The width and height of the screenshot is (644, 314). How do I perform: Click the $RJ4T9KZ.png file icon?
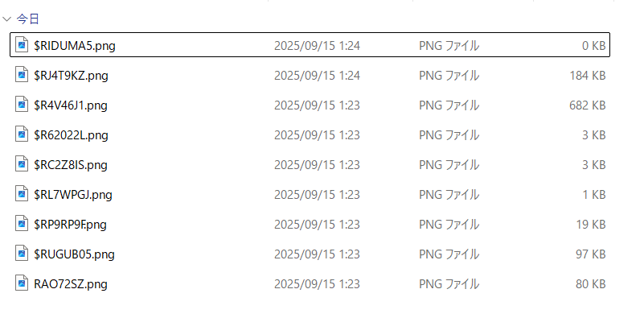[22, 75]
